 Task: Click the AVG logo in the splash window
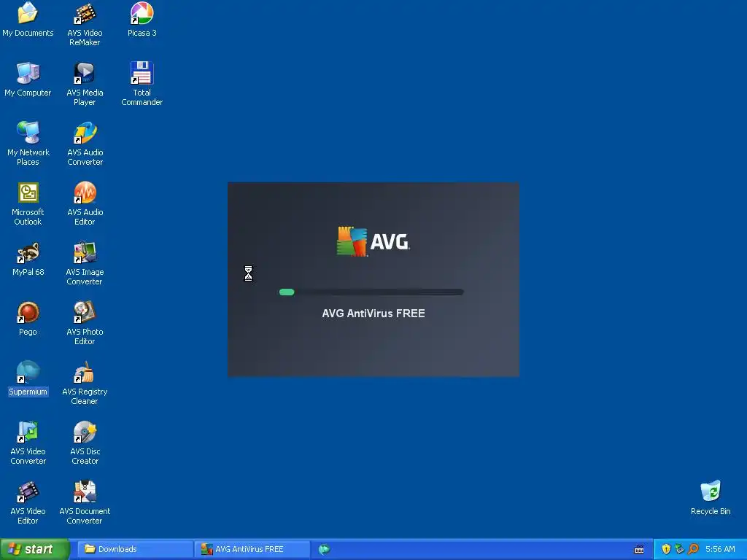[373, 241]
